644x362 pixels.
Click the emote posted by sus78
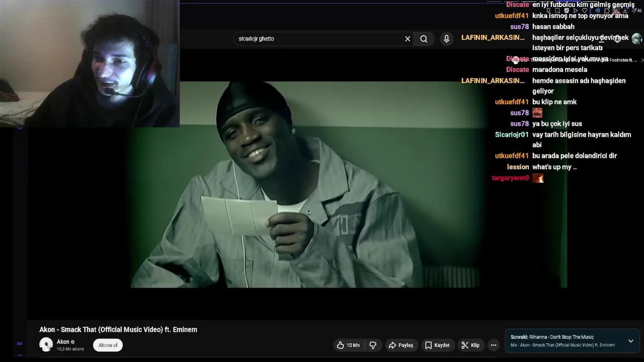pyautogui.click(x=537, y=113)
